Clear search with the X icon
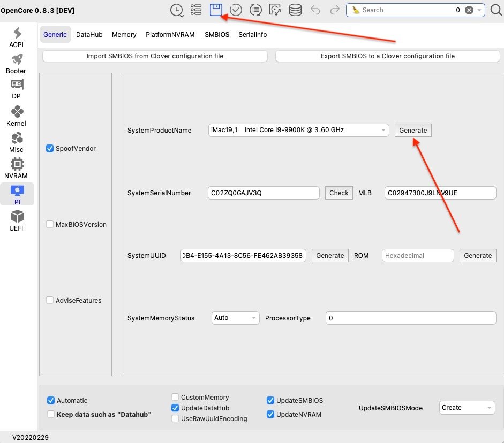 (469, 10)
